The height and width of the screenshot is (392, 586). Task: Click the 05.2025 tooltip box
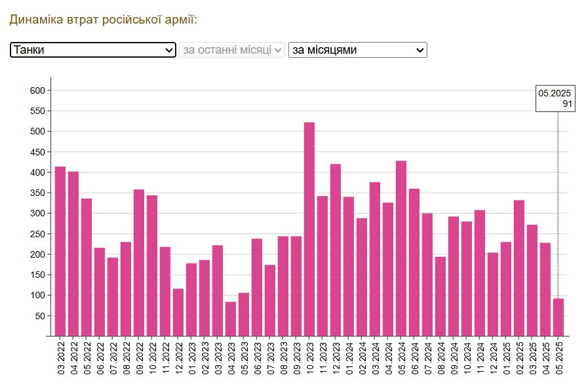click(555, 98)
